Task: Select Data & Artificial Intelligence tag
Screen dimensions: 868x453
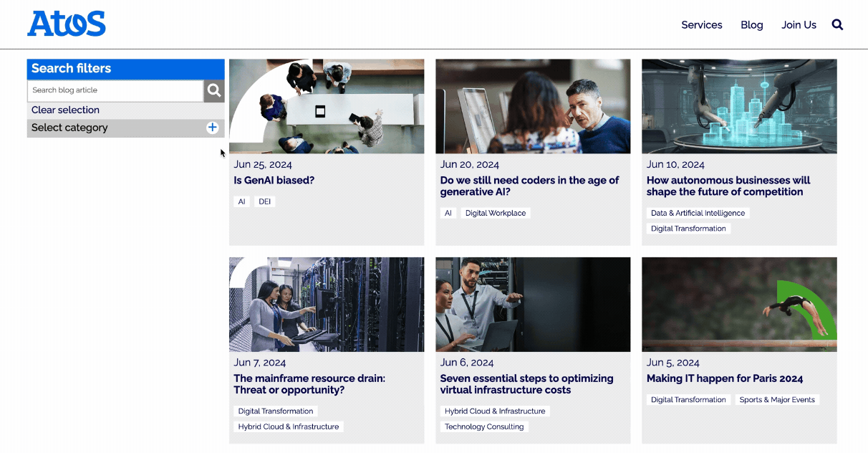Action: point(698,213)
